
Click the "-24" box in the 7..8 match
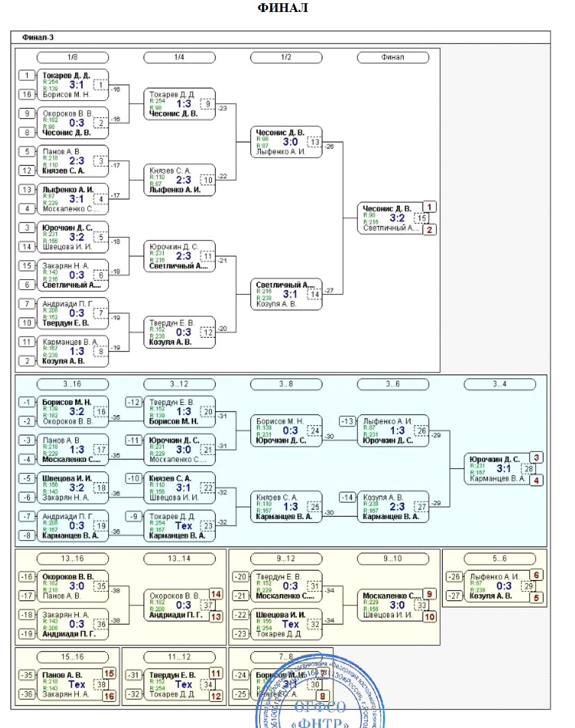pos(240,675)
